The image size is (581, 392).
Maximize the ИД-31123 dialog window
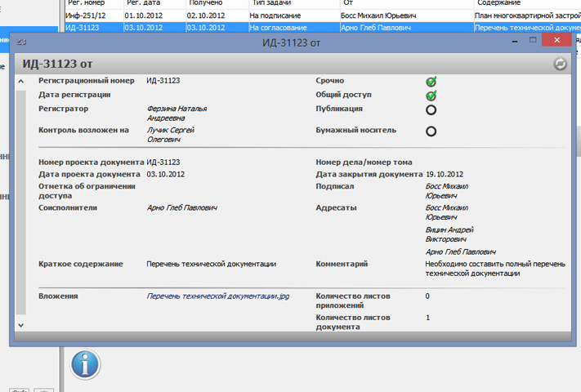(532, 41)
